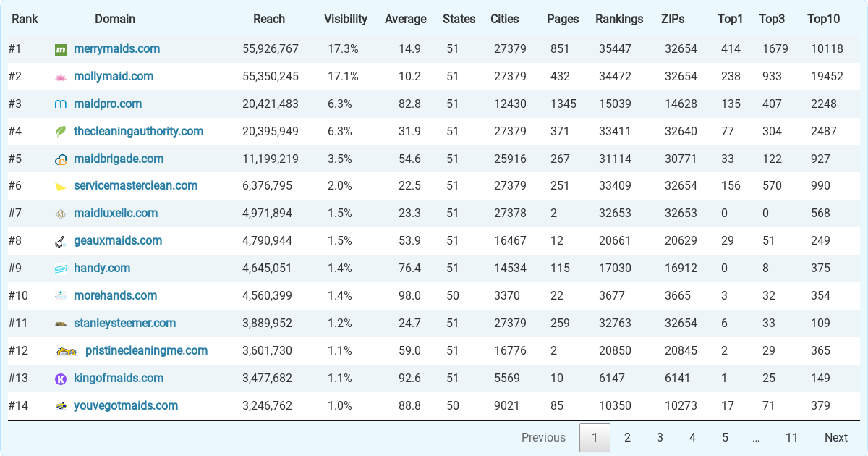Sort by the Top10 column header

coord(824,20)
